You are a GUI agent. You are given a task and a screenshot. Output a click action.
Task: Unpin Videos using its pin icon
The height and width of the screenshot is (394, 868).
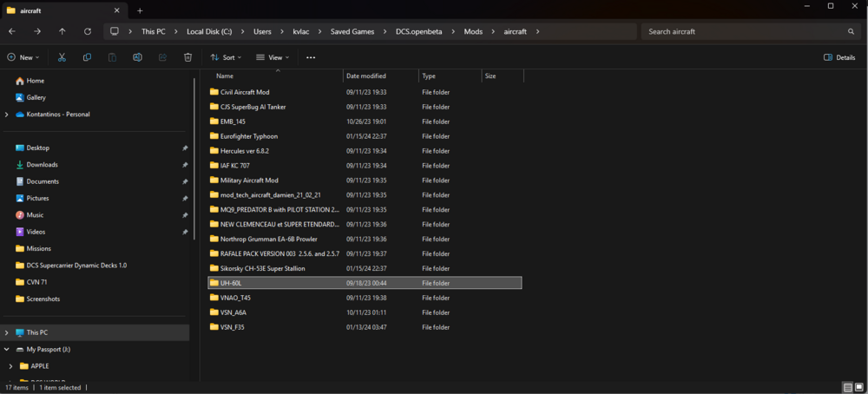[185, 232]
